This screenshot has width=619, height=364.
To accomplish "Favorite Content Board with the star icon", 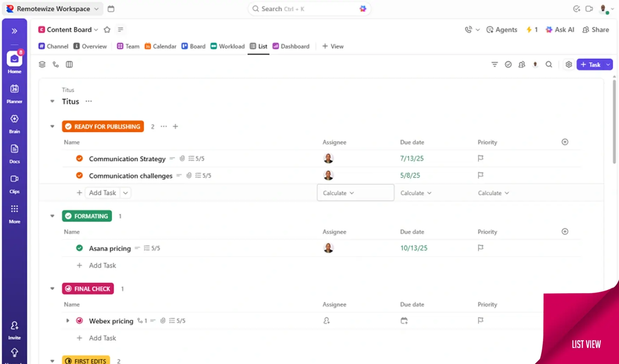I will pos(107,30).
